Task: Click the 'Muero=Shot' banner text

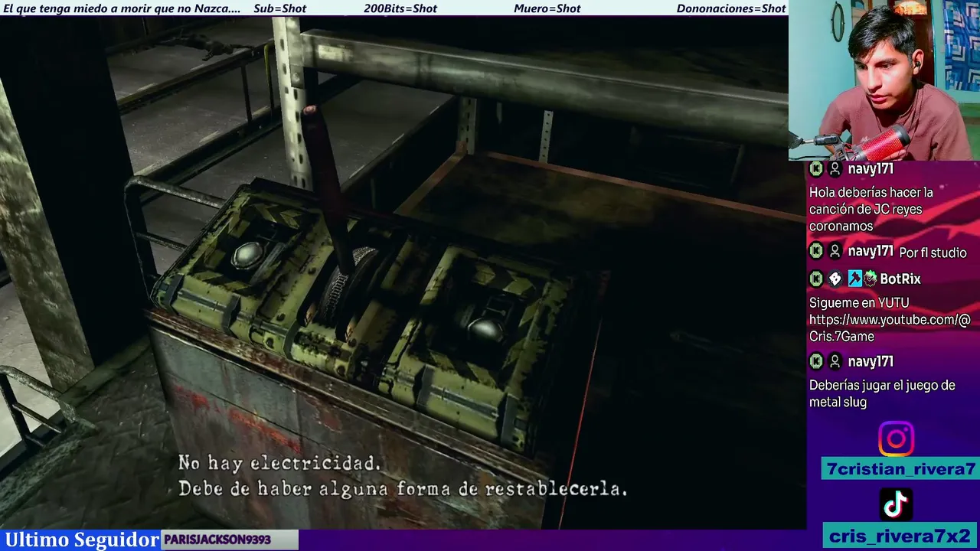Action: point(547,8)
